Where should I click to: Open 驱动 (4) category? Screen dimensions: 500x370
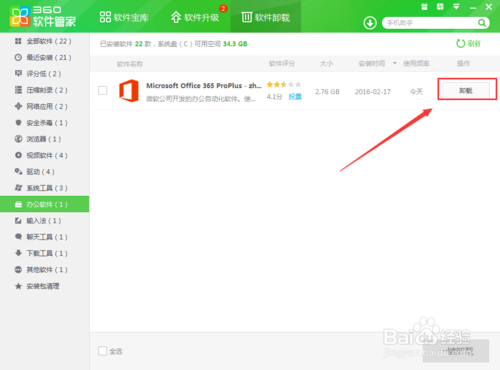pyautogui.click(x=45, y=172)
